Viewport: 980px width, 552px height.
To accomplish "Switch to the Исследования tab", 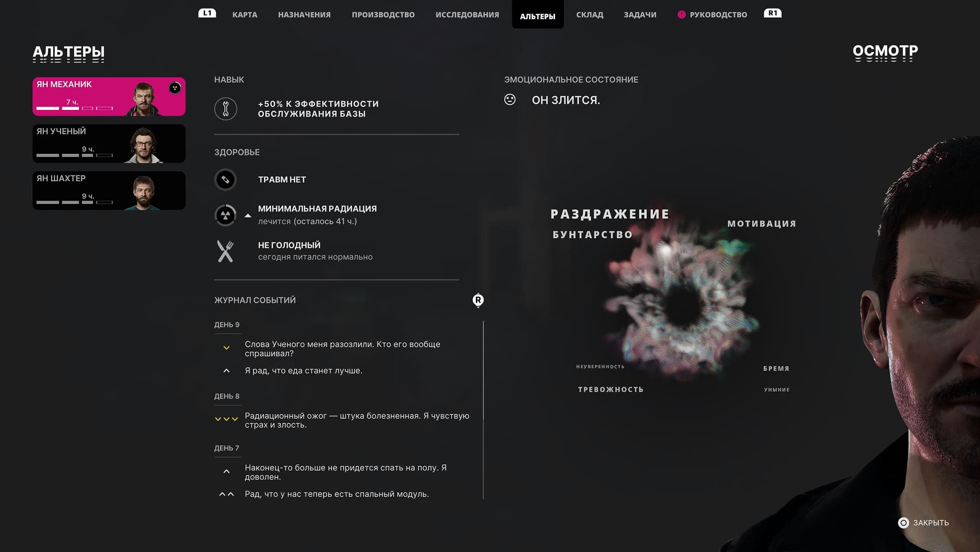I will point(467,15).
